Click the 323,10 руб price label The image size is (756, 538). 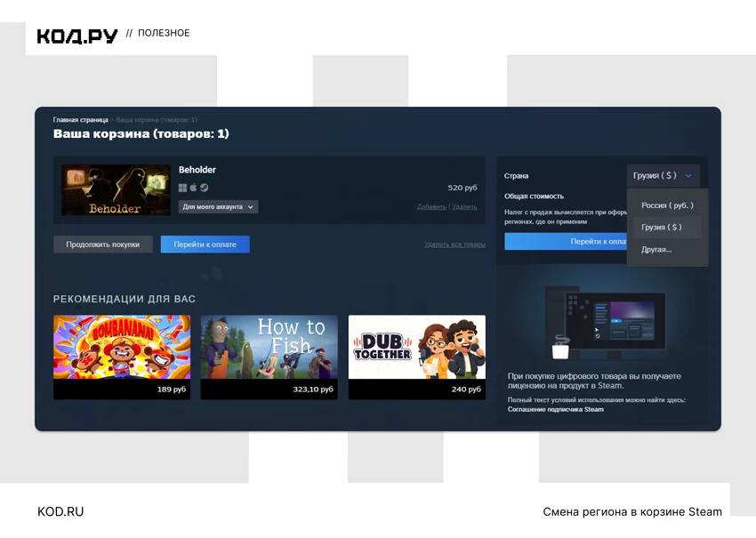point(313,389)
